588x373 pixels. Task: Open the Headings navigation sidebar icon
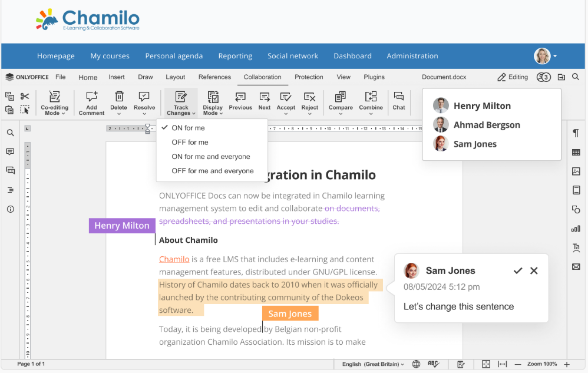(x=11, y=190)
